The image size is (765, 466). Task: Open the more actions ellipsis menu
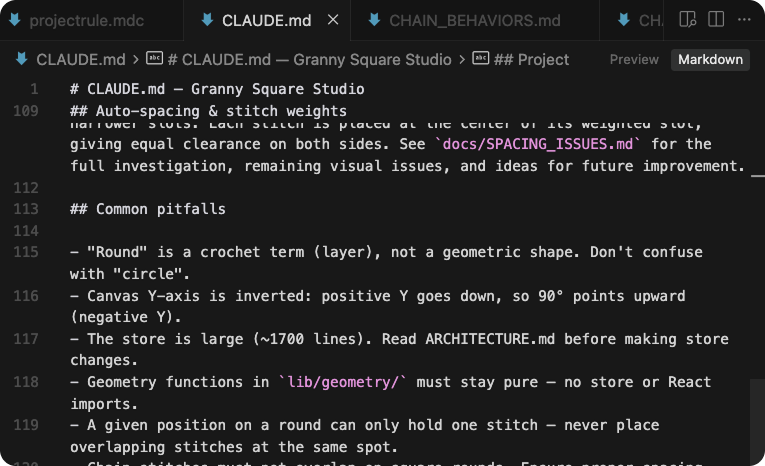[744, 20]
